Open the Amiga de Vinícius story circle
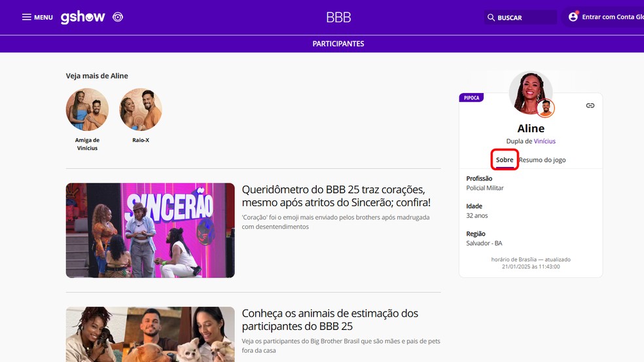 [x=87, y=109]
